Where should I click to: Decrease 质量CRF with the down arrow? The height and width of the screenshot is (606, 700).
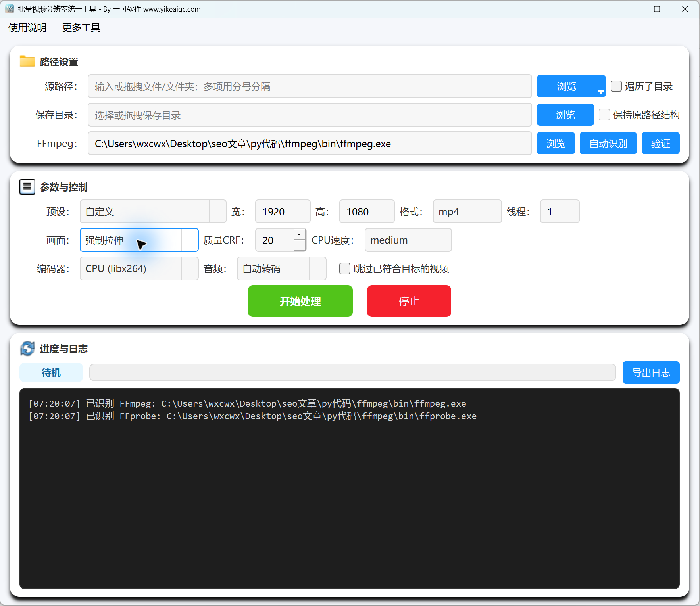[x=299, y=245]
